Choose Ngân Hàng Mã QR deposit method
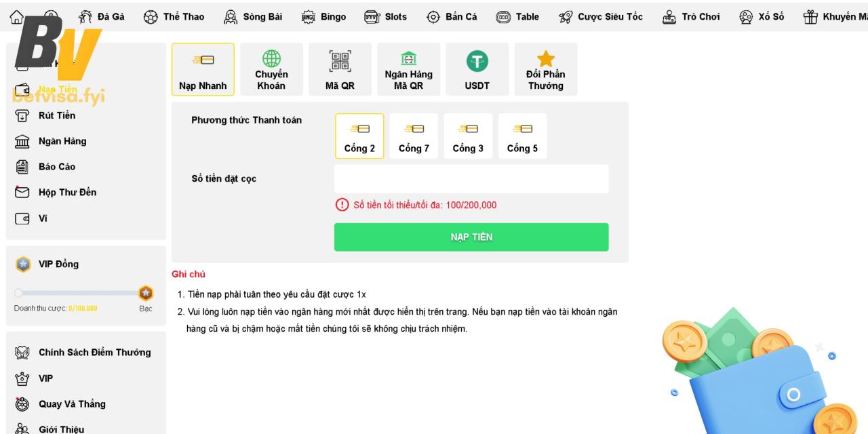The height and width of the screenshot is (434, 868). click(x=408, y=70)
